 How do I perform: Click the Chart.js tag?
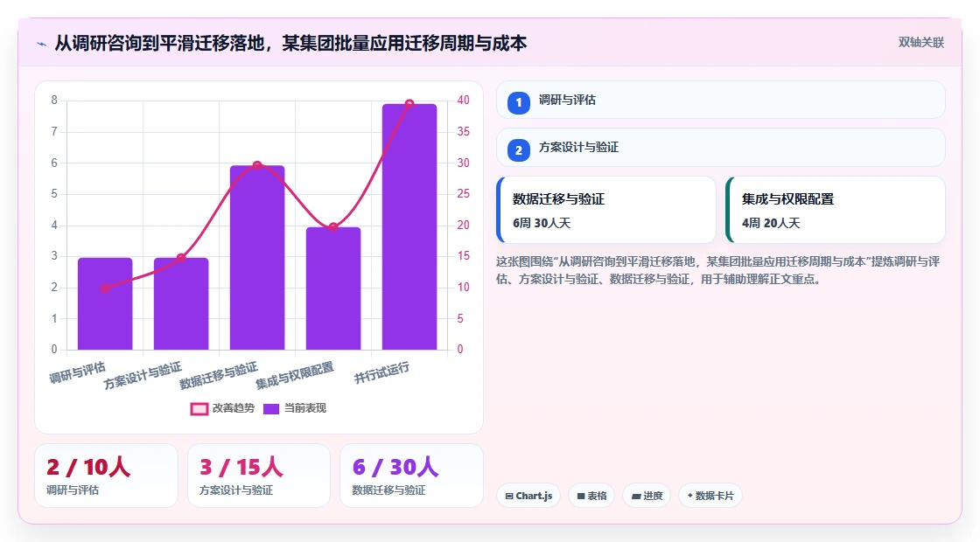click(528, 496)
